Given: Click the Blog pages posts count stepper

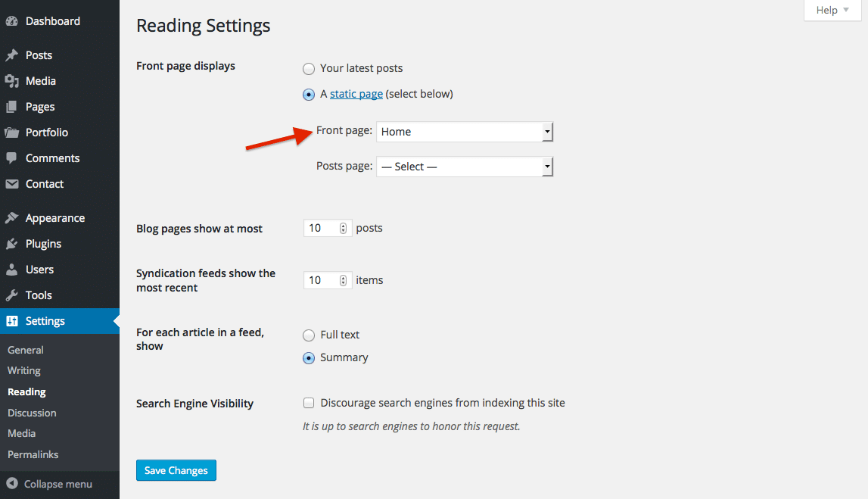Looking at the screenshot, I should click(x=343, y=228).
